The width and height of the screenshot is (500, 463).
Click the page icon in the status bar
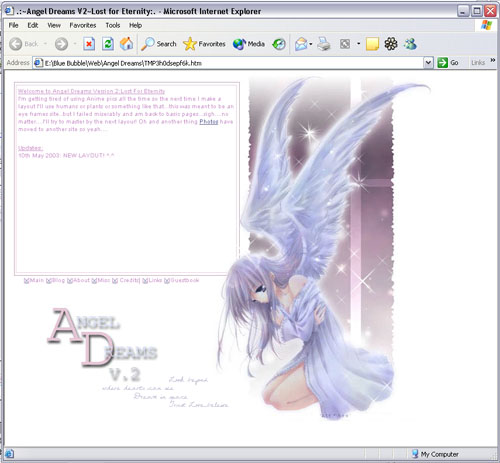coord(9,454)
